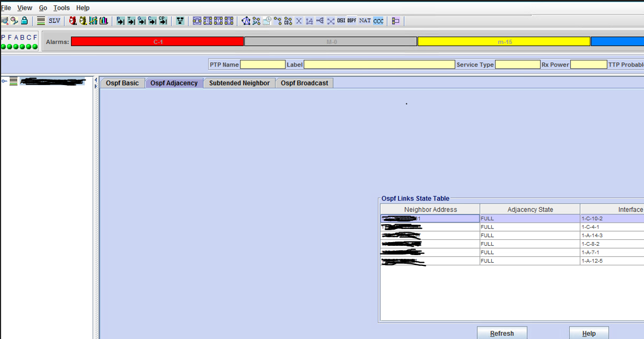Click the red alarm bell toolbar icon
This screenshot has width=644, height=339.
point(73,21)
